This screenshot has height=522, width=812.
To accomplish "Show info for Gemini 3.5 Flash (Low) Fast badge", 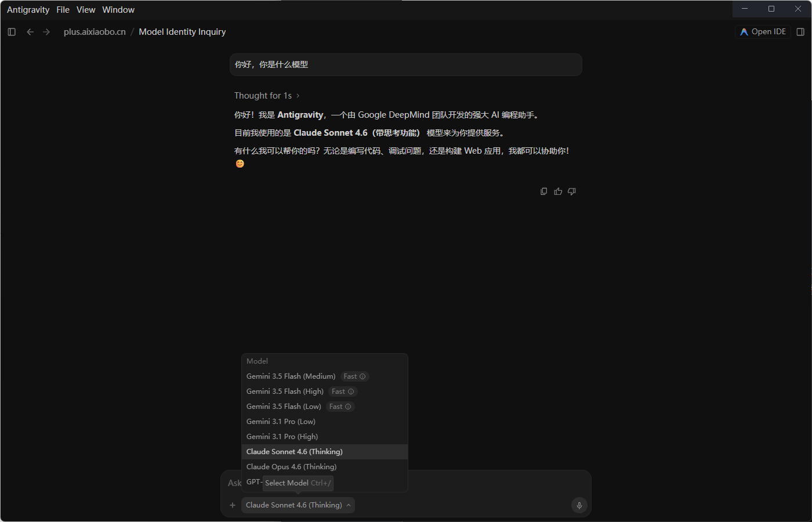I will tap(348, 407).
